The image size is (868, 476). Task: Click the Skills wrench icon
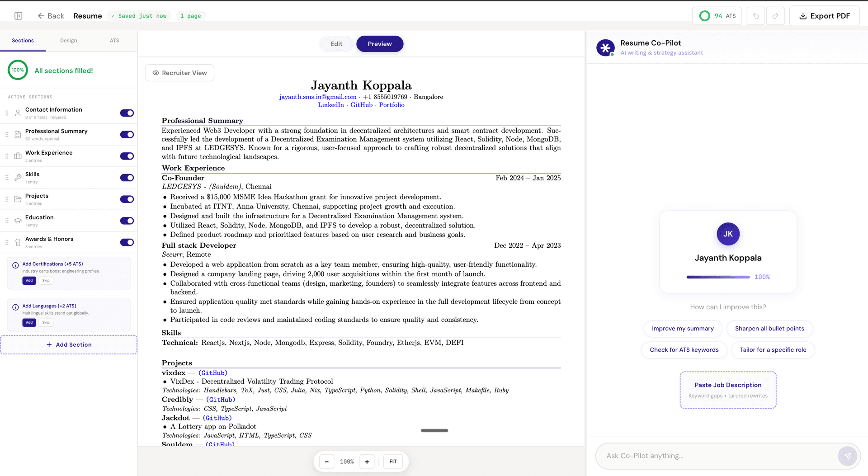(18, 178)
